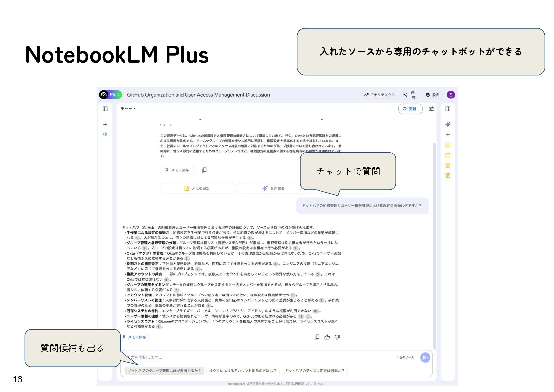554x392 pixels.
Task: Save answer with lower メモに保存 button
Action: click(135, 337)
